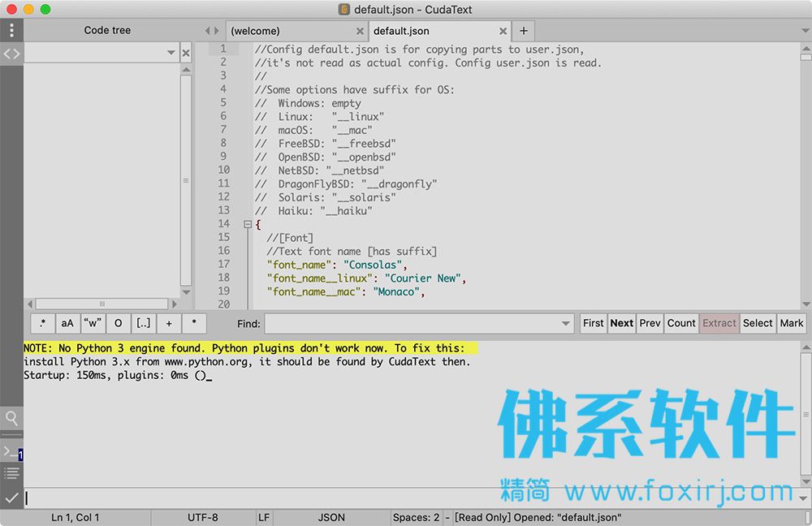Click the Code tree panel title

(x=107, y=30)
